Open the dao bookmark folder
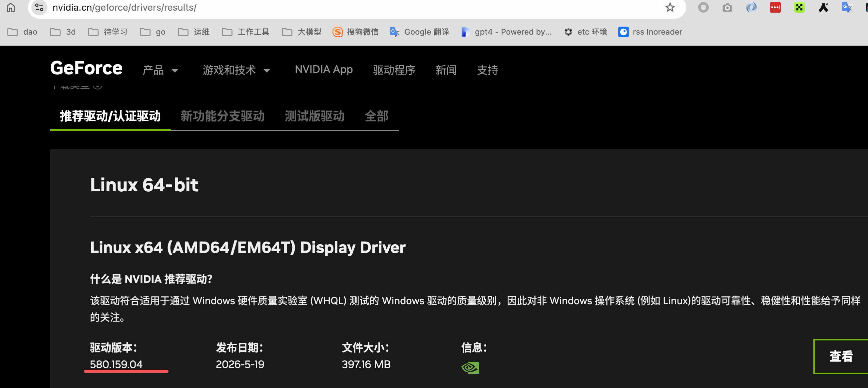The width and height of the screenshot is (868, 388). click(22, 32)
